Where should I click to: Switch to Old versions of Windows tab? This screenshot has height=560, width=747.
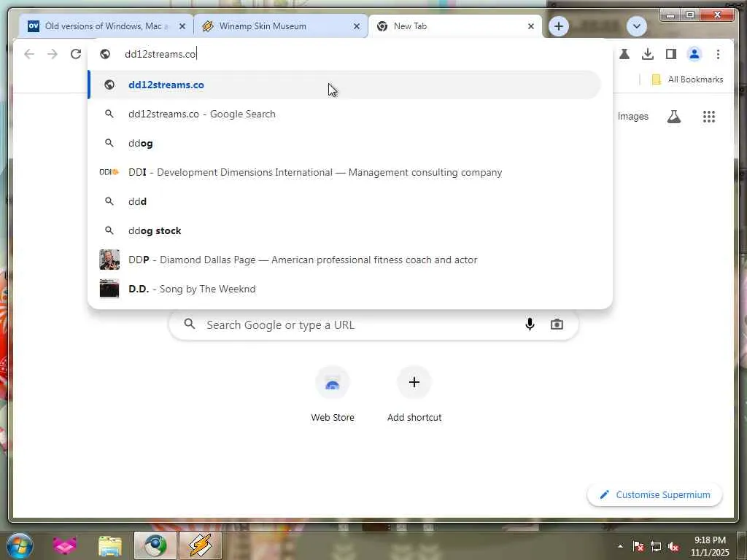(x=107, y=26)
